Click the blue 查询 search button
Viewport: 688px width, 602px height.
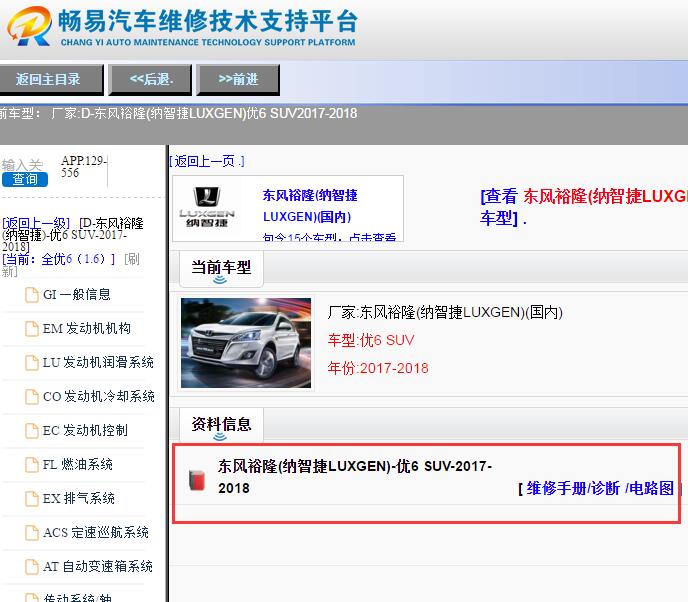coord(25,179)
